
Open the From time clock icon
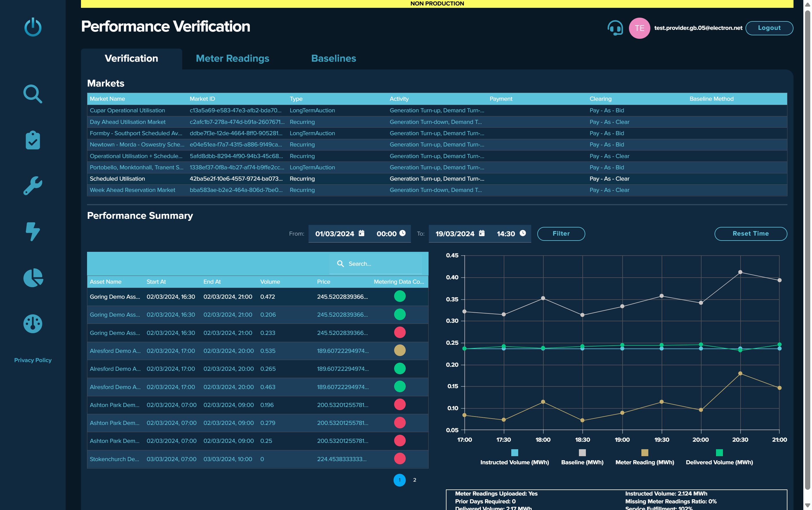pyautogui.click(x=402, y=233)
